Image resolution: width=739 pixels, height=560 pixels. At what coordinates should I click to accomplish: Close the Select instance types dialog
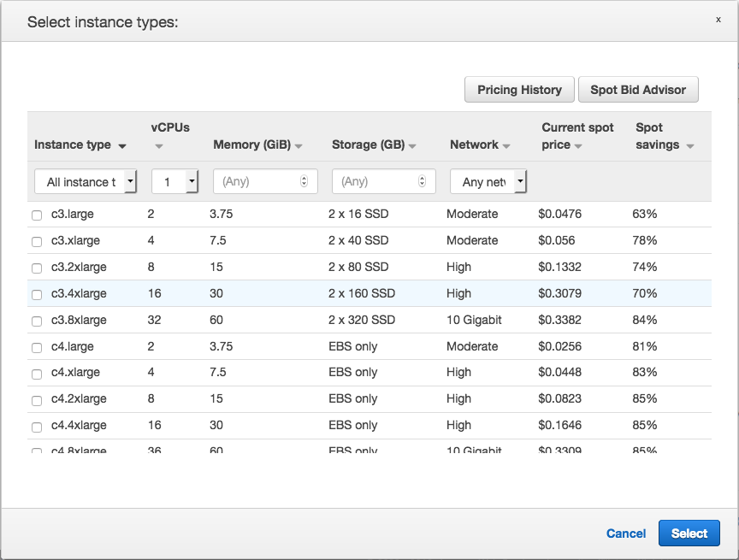718,20
